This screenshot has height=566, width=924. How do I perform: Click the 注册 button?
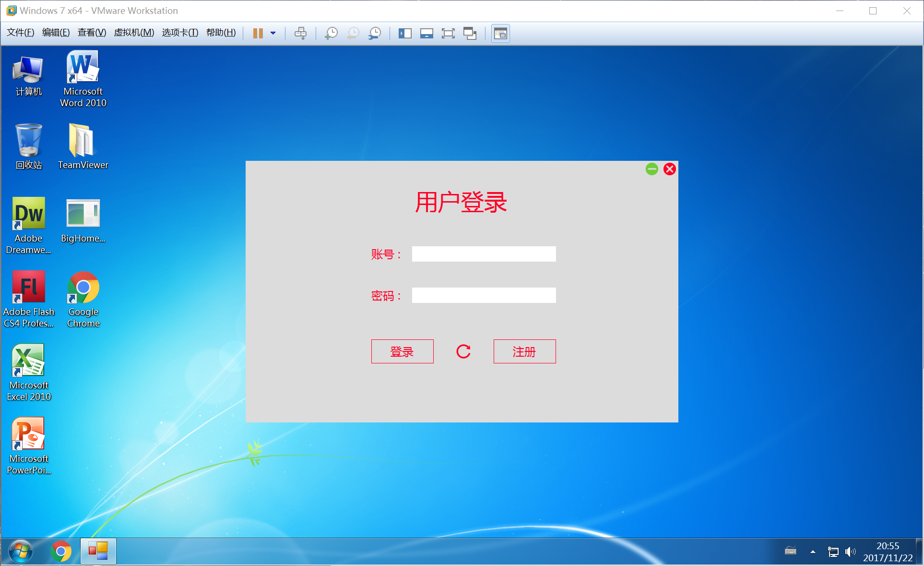pyautogui.click(x=524, y=351)
